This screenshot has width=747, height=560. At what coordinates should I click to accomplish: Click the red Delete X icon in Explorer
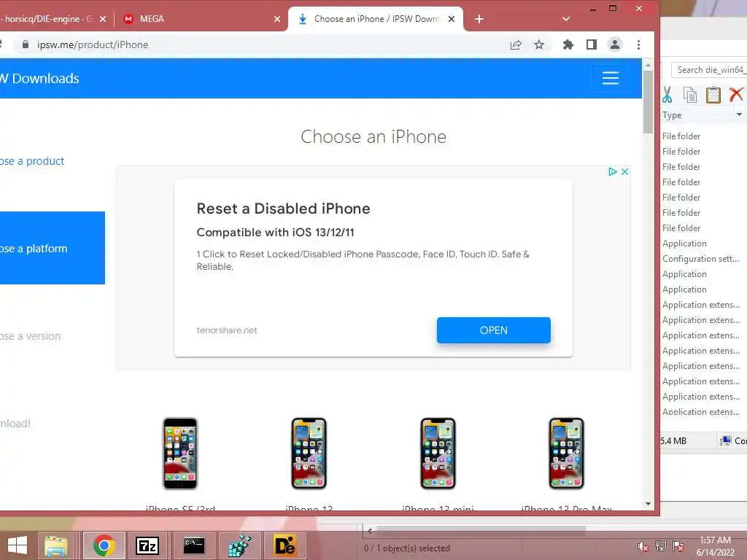point(737,94)
